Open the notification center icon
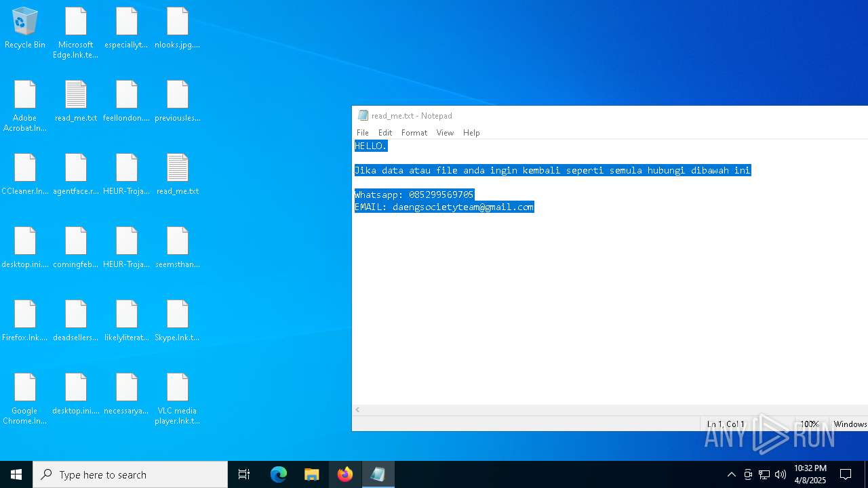The width and height of the screenshot is (868, 488). pos(846,474)
